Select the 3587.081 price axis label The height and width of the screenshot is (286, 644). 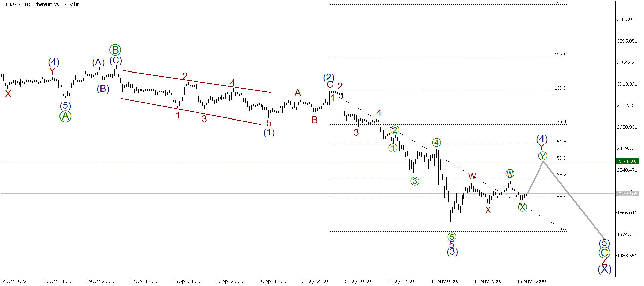click(627, 19)
